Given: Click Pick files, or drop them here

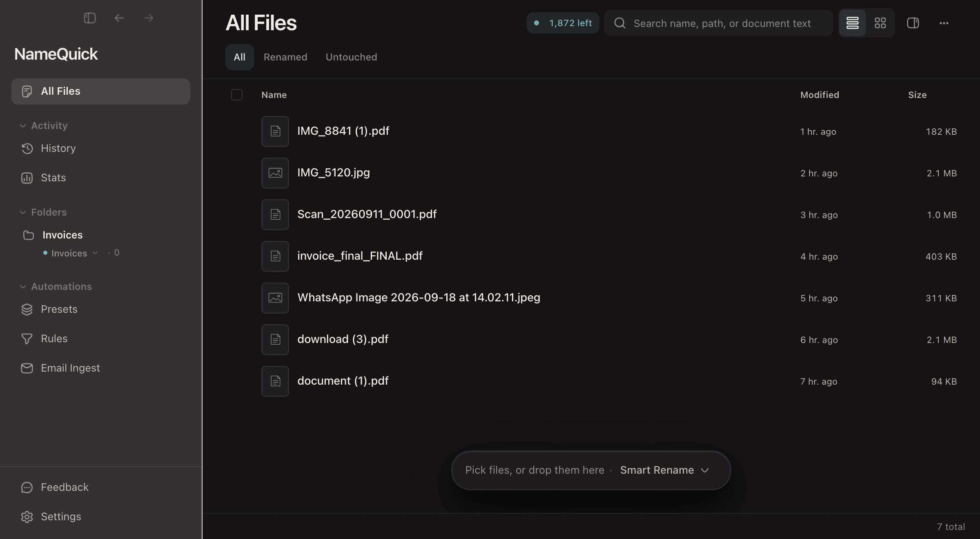Looking at the screenshot, I should (535, 470).
